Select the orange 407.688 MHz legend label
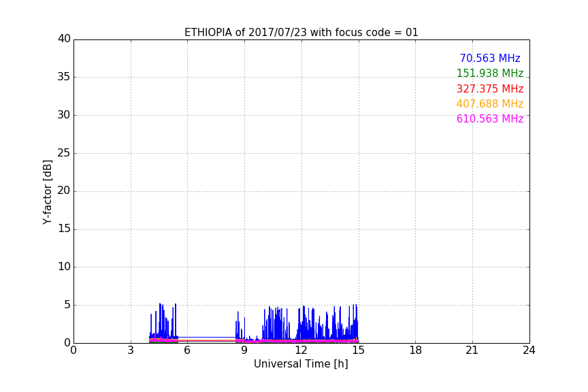 (490, 103)
